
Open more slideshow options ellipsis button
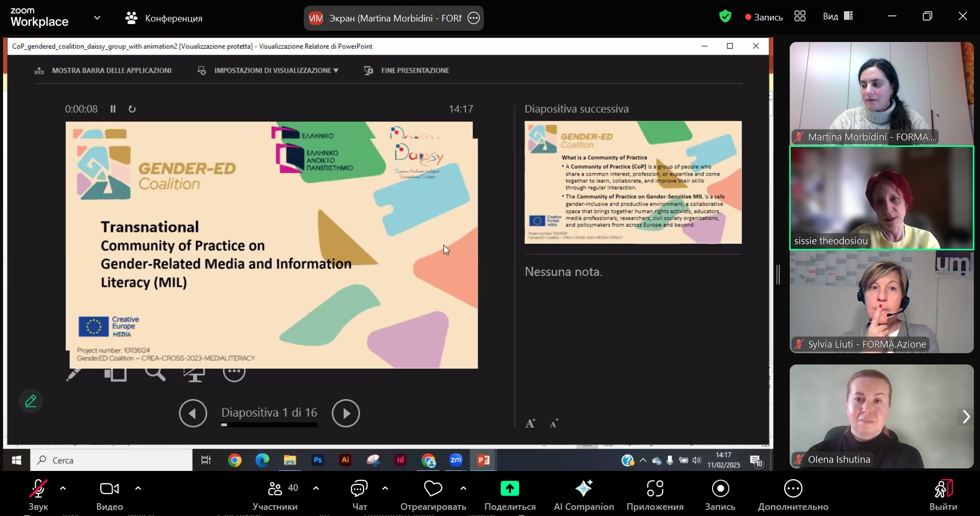[234, 373]
